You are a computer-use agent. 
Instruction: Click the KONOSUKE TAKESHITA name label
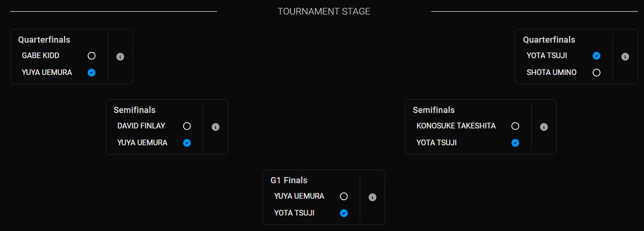tap(456, 126)
